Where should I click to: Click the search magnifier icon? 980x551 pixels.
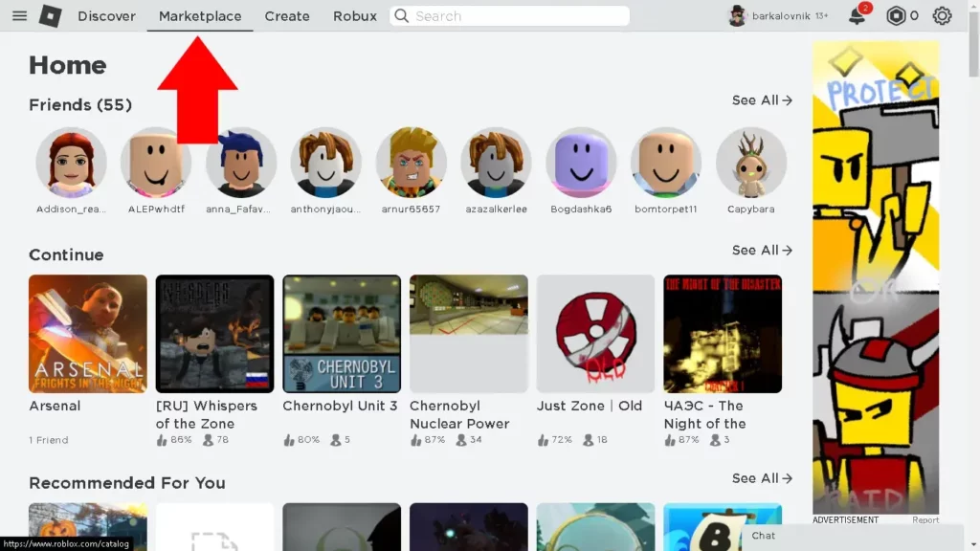(401, 15)
